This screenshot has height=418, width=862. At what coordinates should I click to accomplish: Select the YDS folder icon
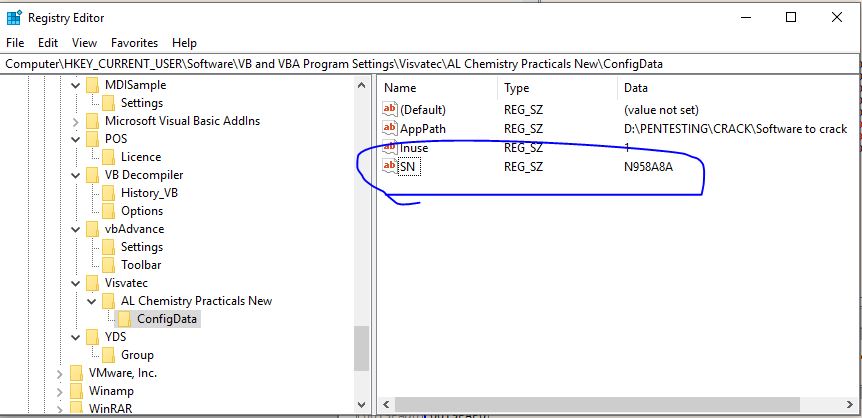click(92, 337)
